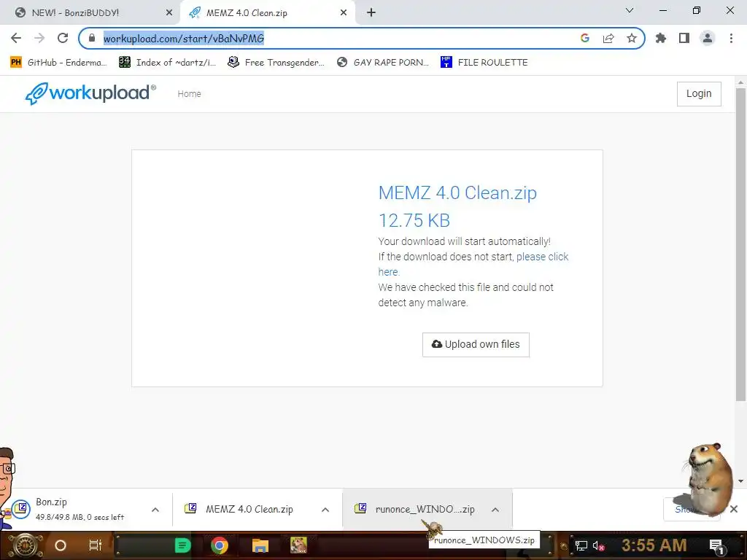Click the hamster desktop character

pyautogui.click(x=708, y=479)
